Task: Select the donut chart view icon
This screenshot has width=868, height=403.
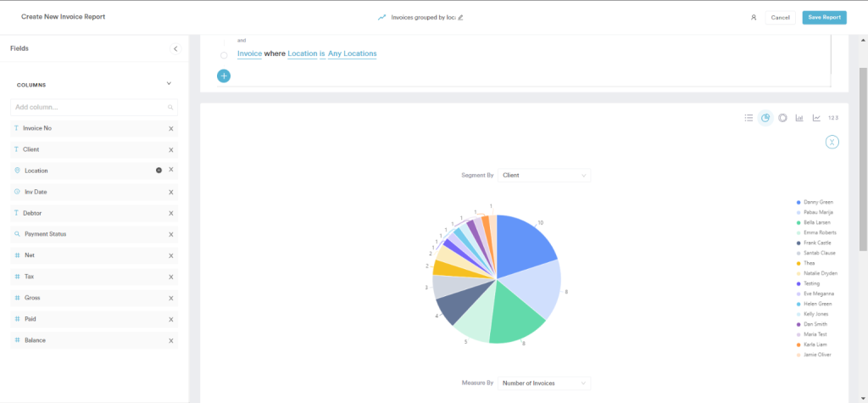Action: pyautogui.click(x=782, y=118)
